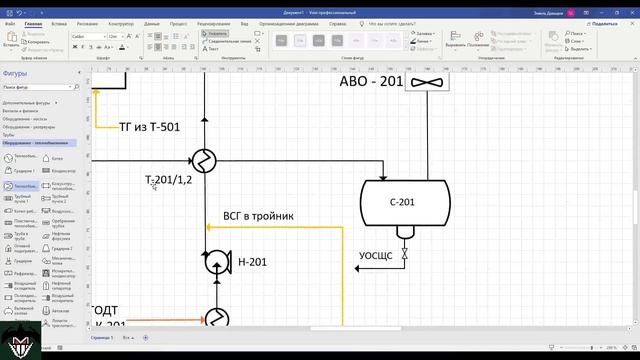
Task: Expand More shapes (Дополнительные фигуры) menu
Action: click(x=30, y=103)
